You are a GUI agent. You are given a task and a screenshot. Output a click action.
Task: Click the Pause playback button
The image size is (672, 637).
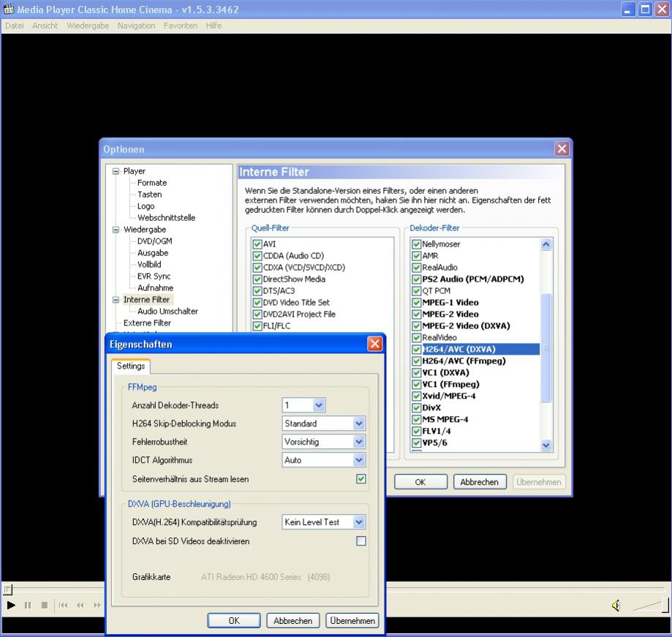pyautogui.click(x=28, y=605)
